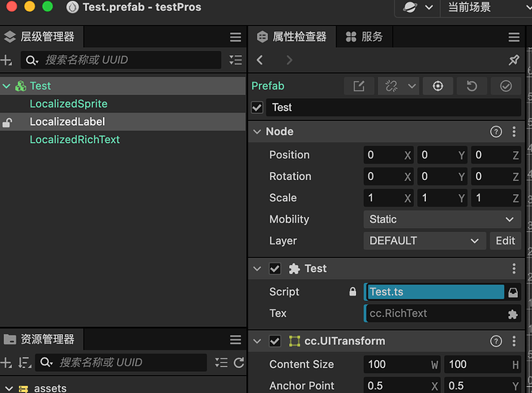Click the edit prefab icon

pos(359,86)
